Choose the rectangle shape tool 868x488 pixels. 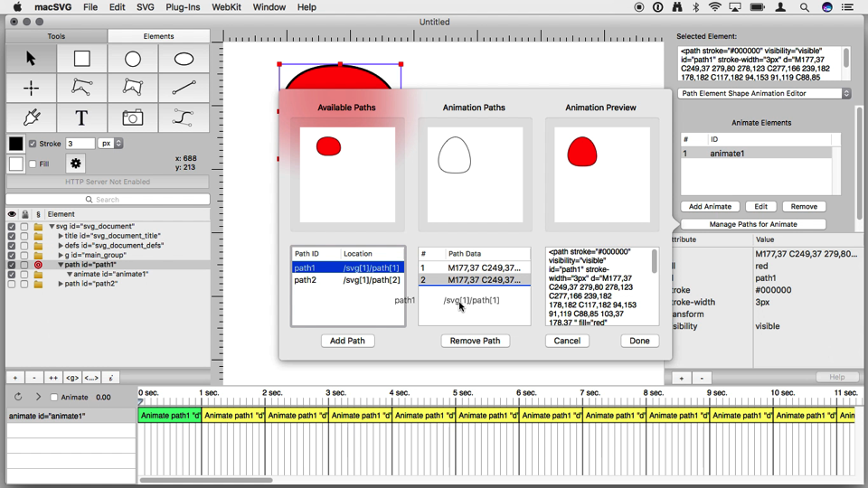pos(82,60)
